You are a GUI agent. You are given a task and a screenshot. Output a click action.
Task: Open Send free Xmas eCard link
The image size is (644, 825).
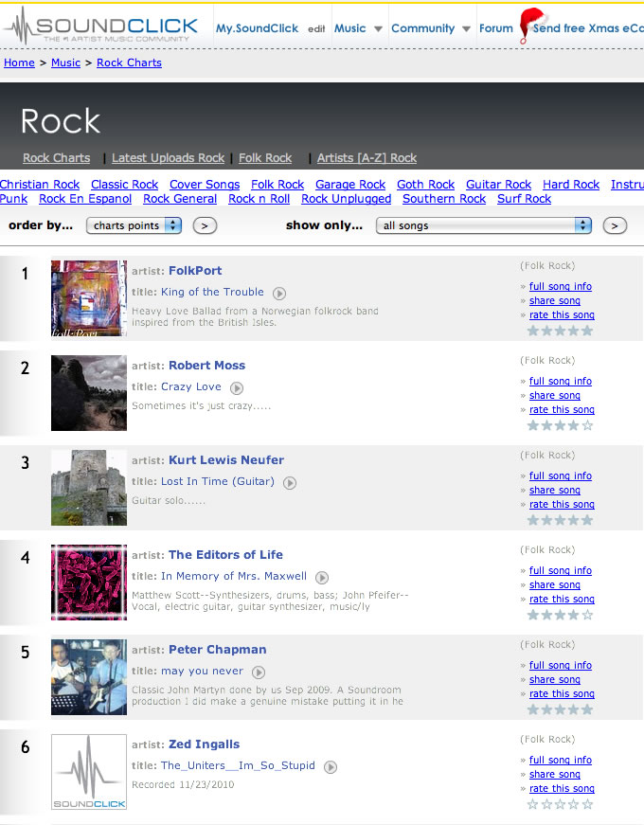(x=588, y=28)
